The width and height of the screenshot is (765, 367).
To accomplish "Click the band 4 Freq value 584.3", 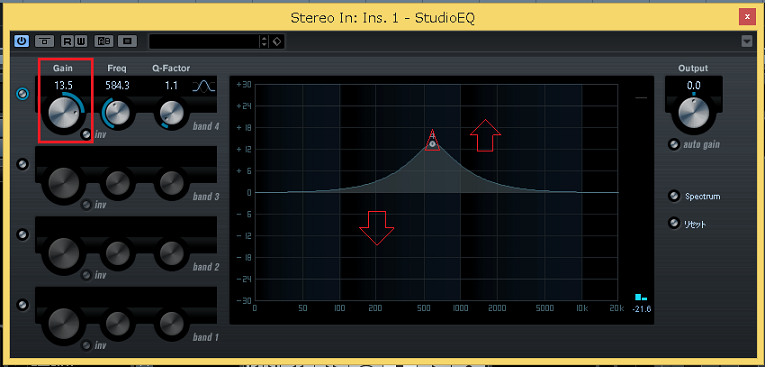I will (117, 85).
